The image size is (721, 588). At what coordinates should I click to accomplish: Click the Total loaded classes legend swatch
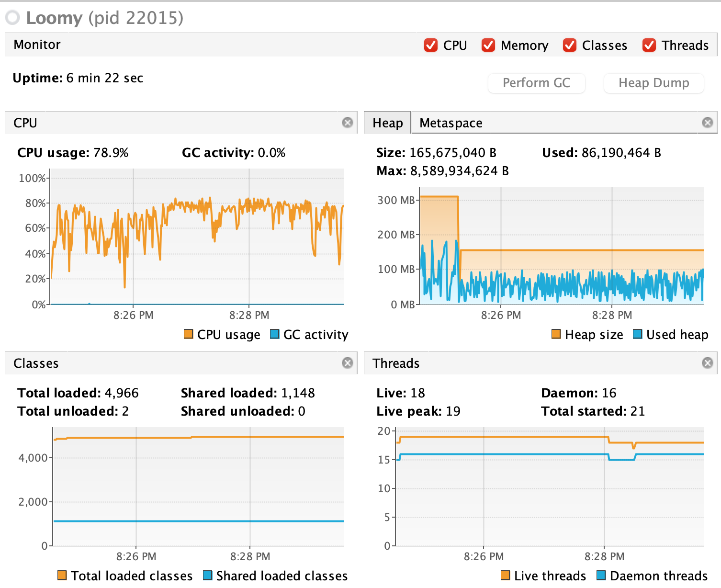[x=62, y=575]
